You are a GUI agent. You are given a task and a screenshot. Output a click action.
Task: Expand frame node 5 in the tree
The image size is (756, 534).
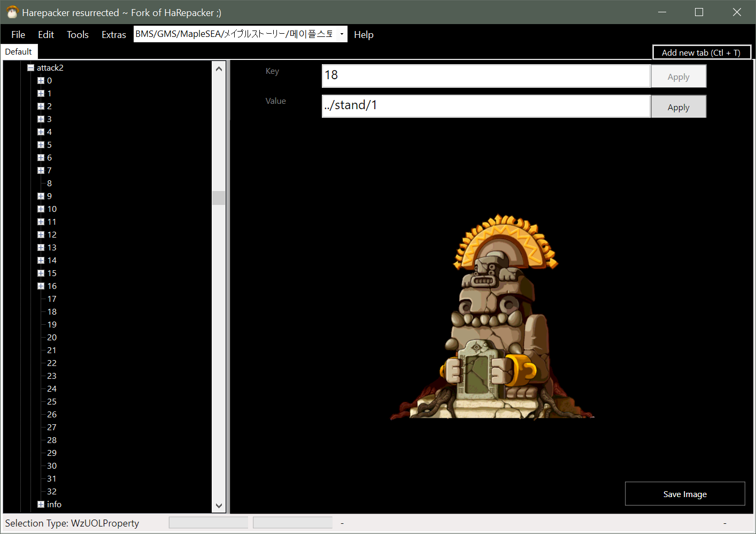click(41, 144)
